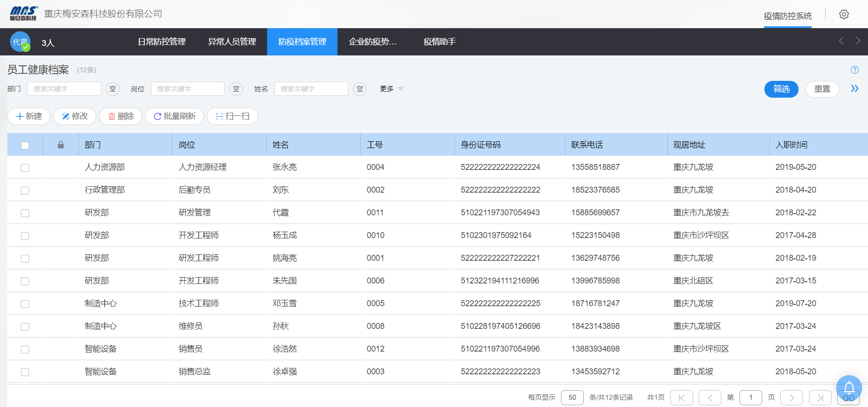Open the 每页显示 page size box

point(572,397)
